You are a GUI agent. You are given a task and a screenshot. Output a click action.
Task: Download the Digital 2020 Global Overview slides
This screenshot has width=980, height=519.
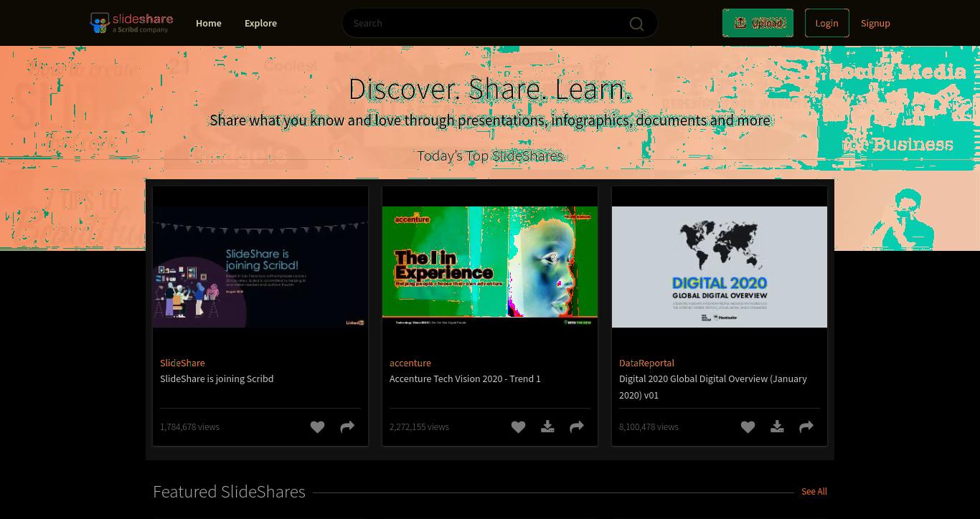777,427
